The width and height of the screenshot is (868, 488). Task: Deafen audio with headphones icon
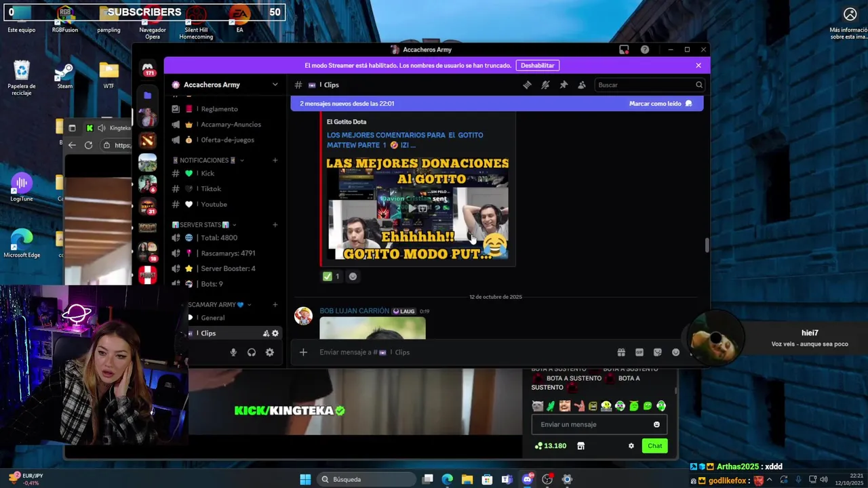tap(252, 352)
